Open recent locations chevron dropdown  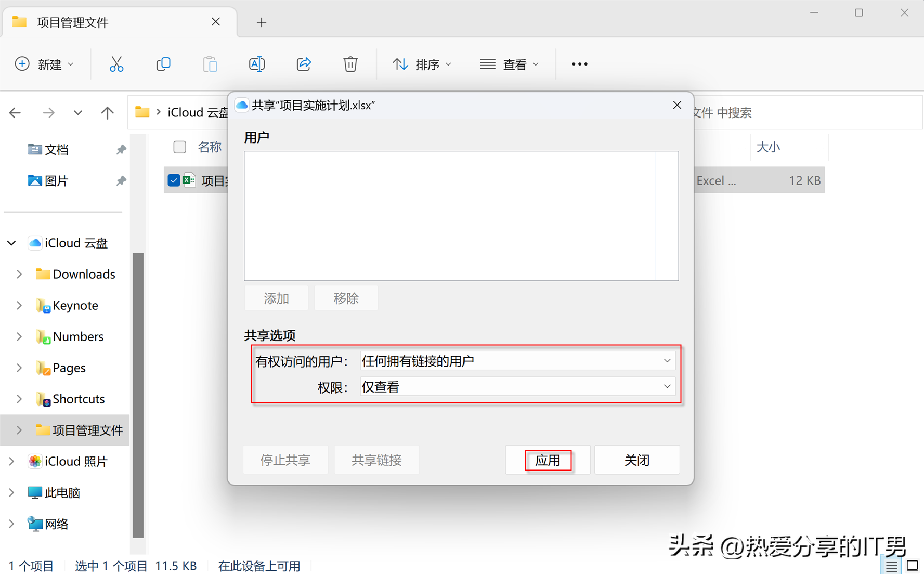click(77, 113)
